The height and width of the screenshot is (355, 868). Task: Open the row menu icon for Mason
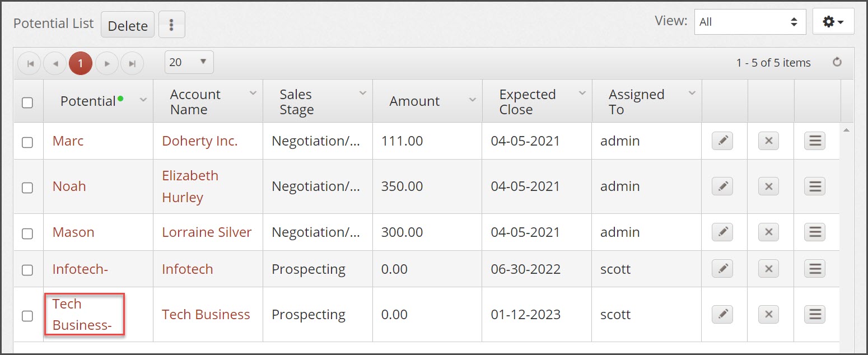click(815, 232)
